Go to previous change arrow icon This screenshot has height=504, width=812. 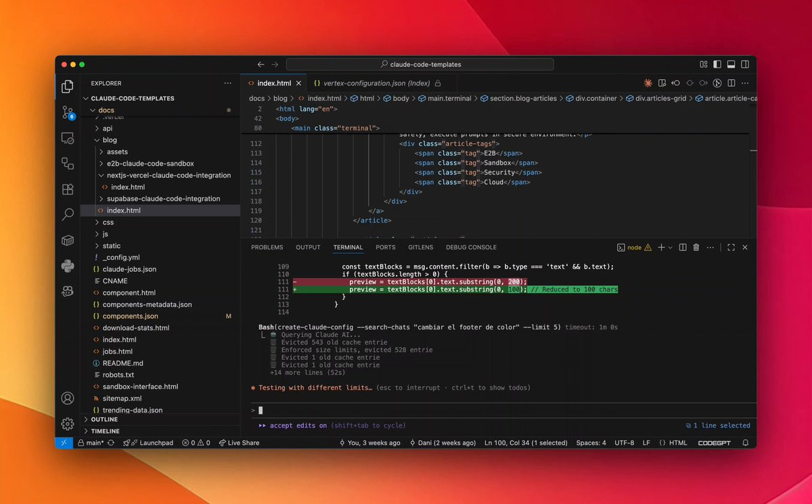click(676, 83)
